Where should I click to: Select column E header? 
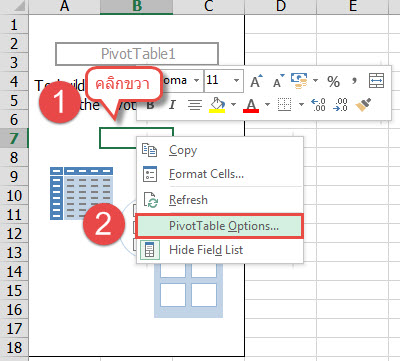(x=353, y=7)
